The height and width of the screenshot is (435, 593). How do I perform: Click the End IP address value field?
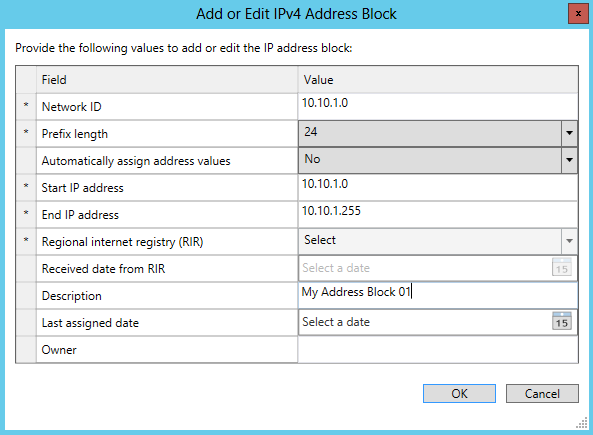(438, 214)
